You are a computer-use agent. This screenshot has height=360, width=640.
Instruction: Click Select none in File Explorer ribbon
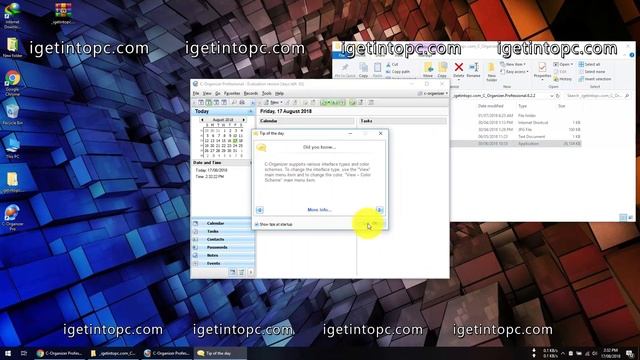point(592,72)
